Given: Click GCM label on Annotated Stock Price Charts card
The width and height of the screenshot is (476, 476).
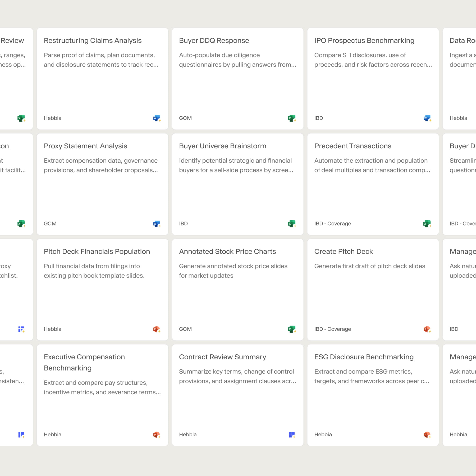Looking at the screenshot, I should [x=185, y=329].
